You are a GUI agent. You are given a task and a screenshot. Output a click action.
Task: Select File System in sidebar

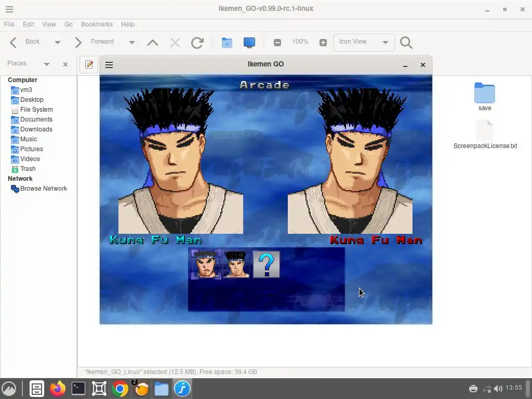pos(36,110)
